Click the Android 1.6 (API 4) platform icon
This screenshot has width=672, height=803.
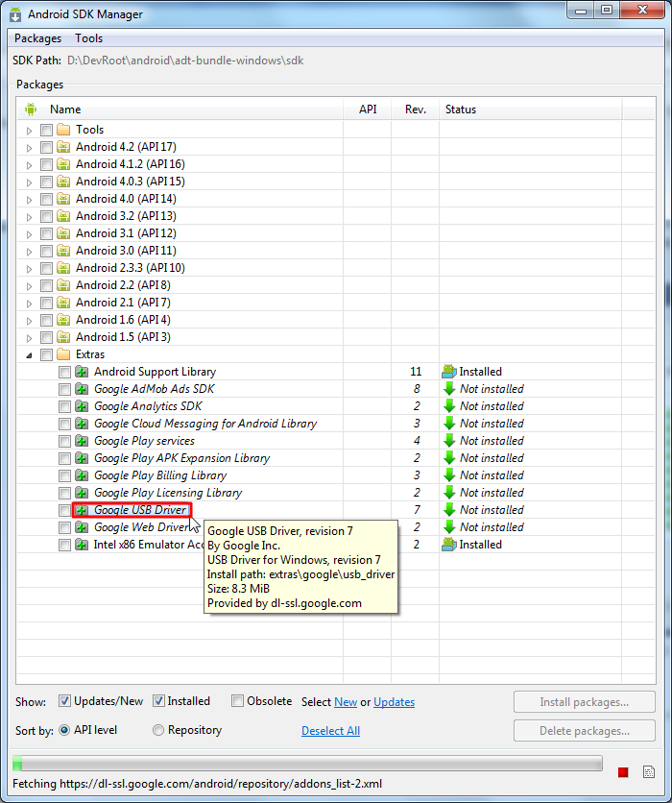(63, 320)
